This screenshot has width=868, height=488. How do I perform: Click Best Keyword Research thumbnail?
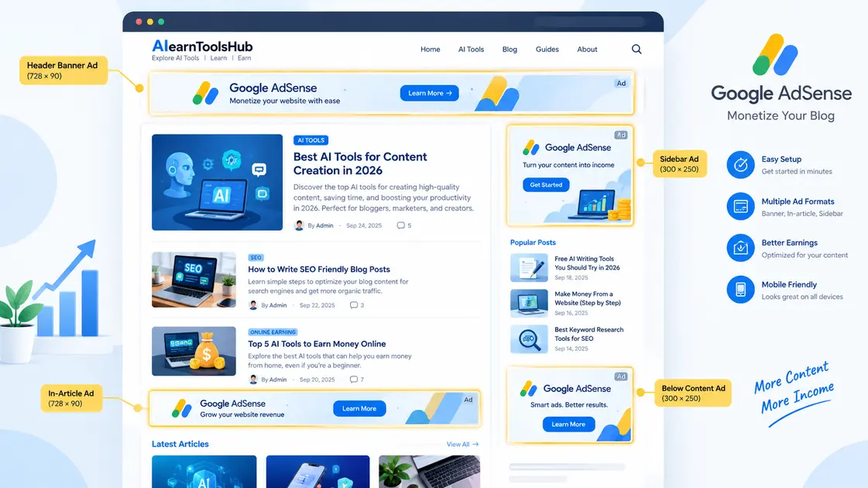click(529, 339)
